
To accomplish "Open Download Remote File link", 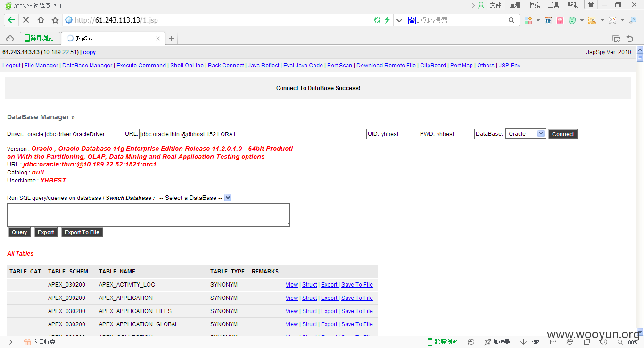I will [x=386, y=66].
